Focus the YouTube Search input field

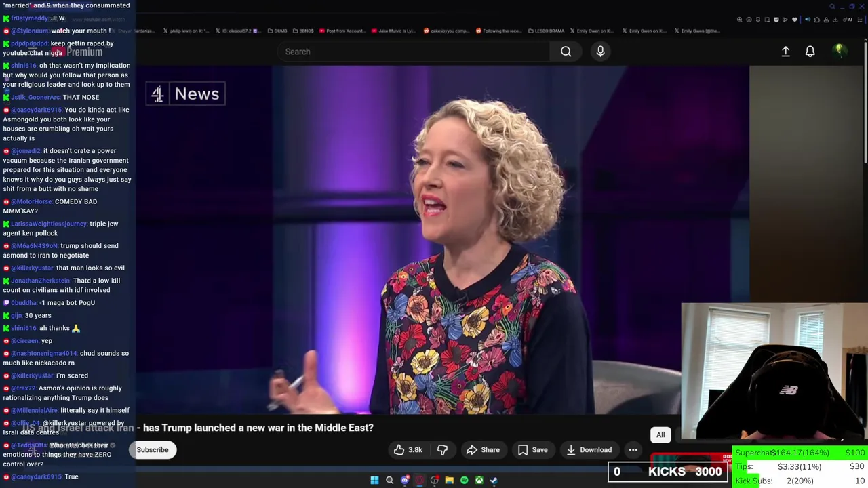pos(414,52)
